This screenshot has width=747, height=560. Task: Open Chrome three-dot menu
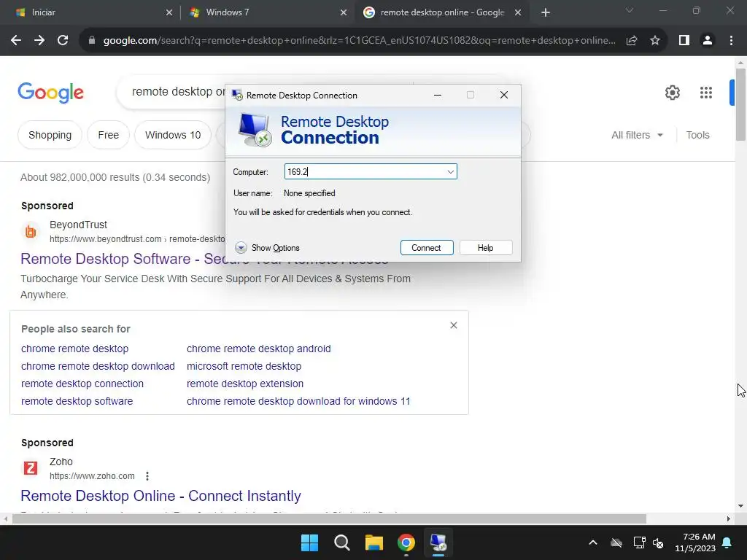coord(731,41)
